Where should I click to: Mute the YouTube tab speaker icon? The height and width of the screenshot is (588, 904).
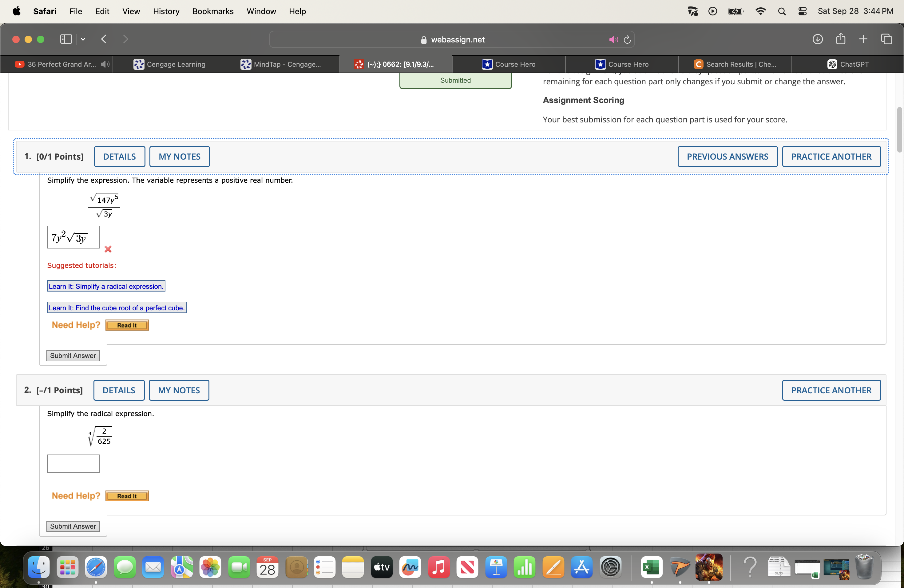pyautogui.click(x=105, y=64)
